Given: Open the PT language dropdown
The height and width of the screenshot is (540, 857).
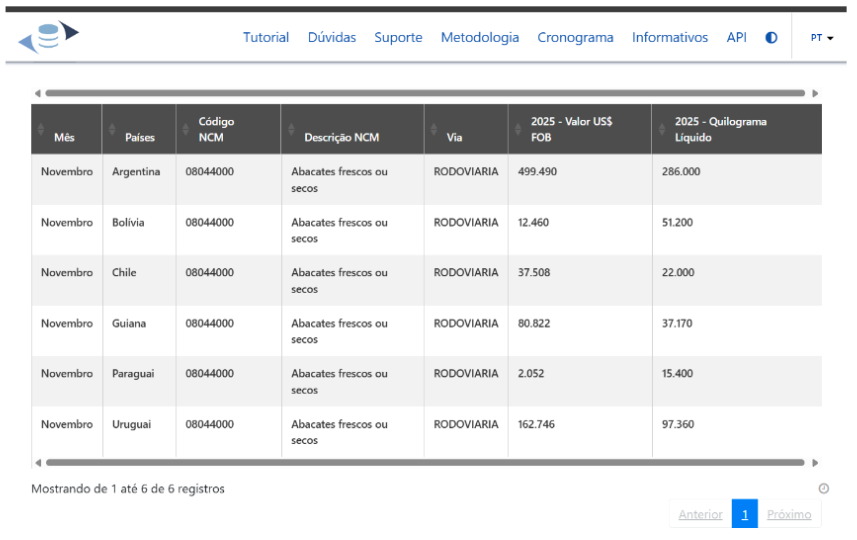Looking at the screenshot, I should [822, 38].
